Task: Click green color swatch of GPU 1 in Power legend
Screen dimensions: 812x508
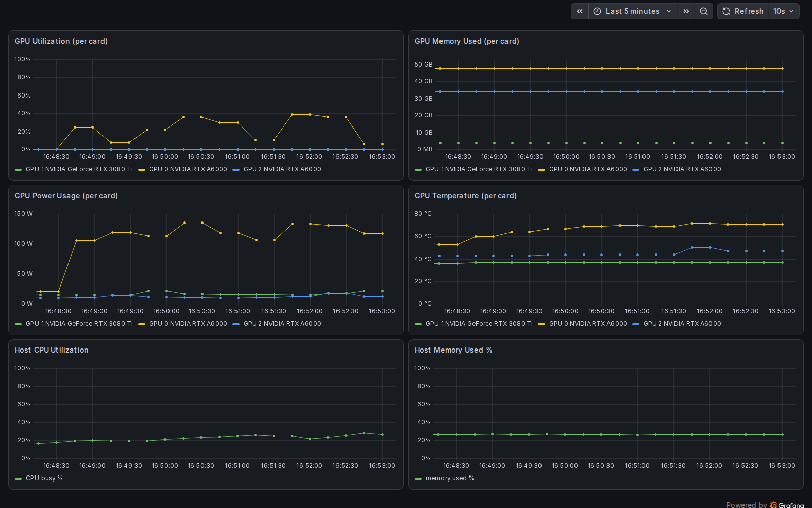Action: coord(18,324)
